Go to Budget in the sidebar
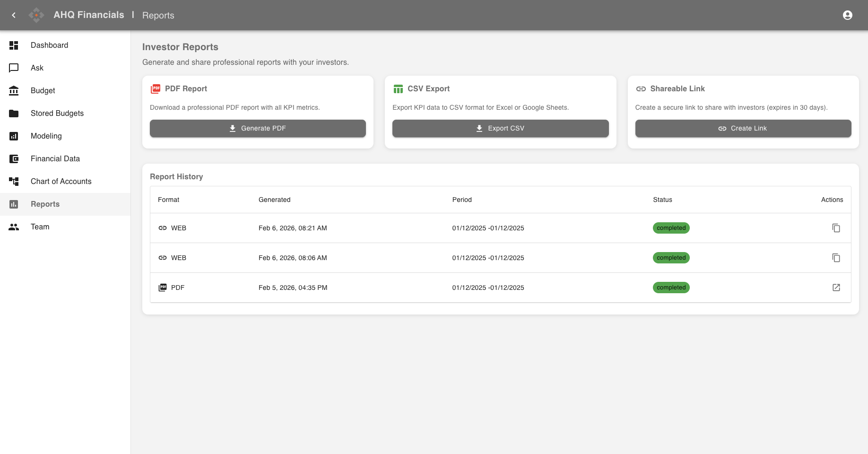This screenshot has width=868, height=454. (x=43, y=91)
